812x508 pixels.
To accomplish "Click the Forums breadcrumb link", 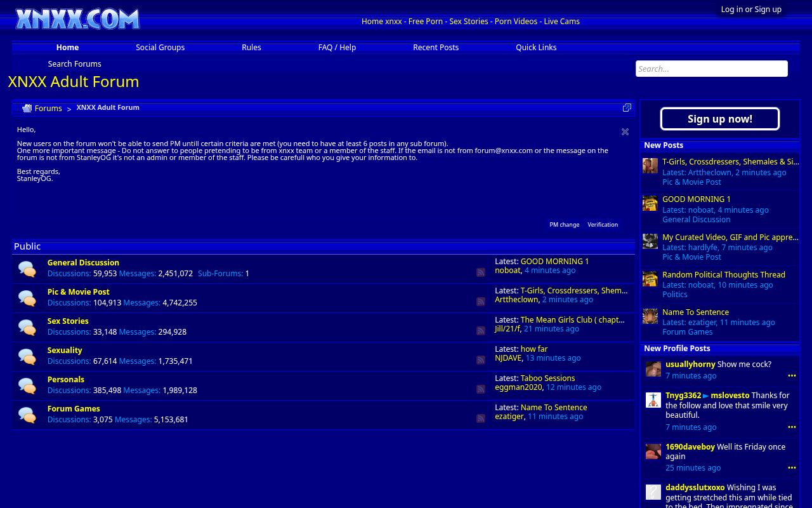I will (48, 109).
